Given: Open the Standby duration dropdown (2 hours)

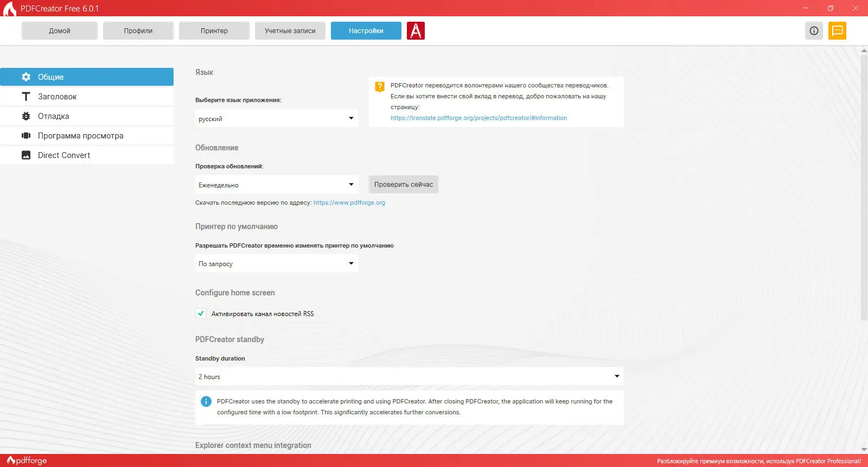Looking at the screenshot, I should 410,376.
